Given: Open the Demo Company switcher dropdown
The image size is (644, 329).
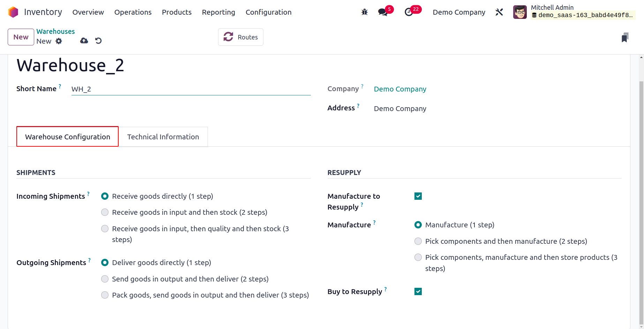Looking at the screenshot, I should (x=459, y=12).
